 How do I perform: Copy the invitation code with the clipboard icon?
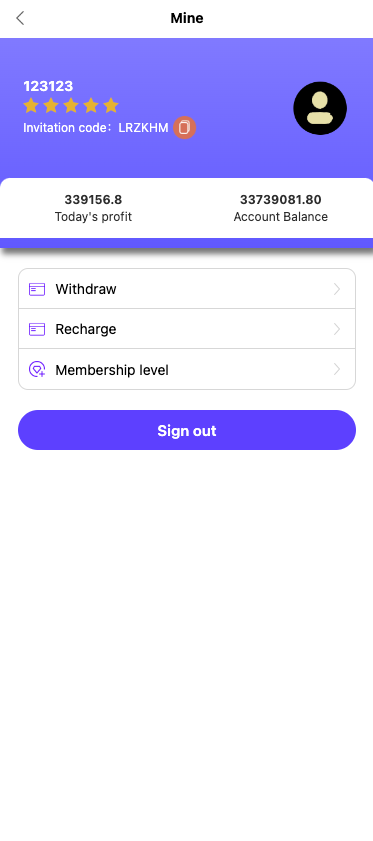click(185, 128)
